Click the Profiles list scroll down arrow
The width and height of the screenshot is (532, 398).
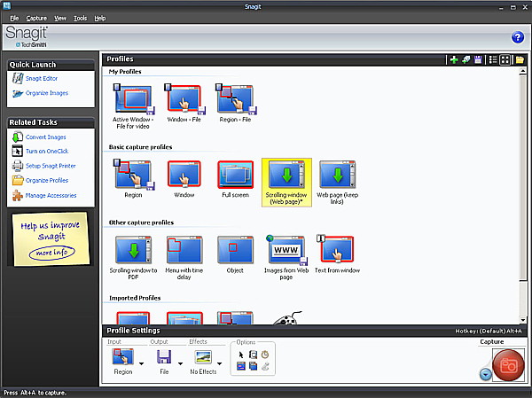pos(523,320)
